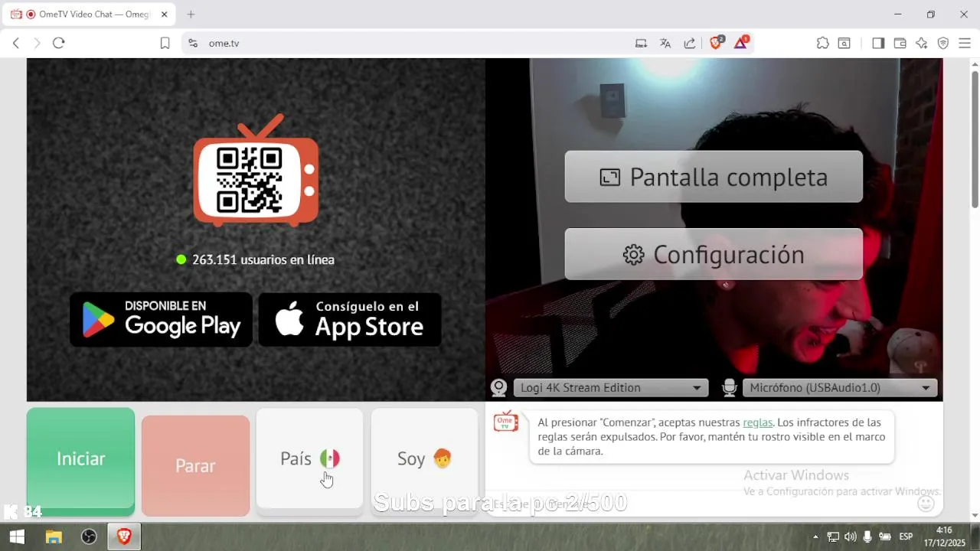980x551 pixels.
Task: Open Brave Shields lion icon
Action: coord(717,43)
